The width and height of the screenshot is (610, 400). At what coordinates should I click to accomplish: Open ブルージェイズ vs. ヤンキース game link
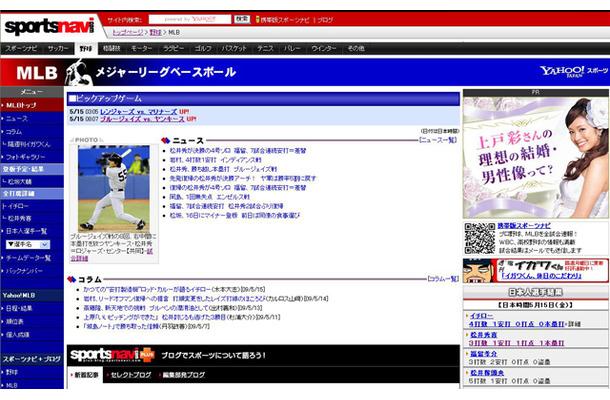tap(142, 119)
